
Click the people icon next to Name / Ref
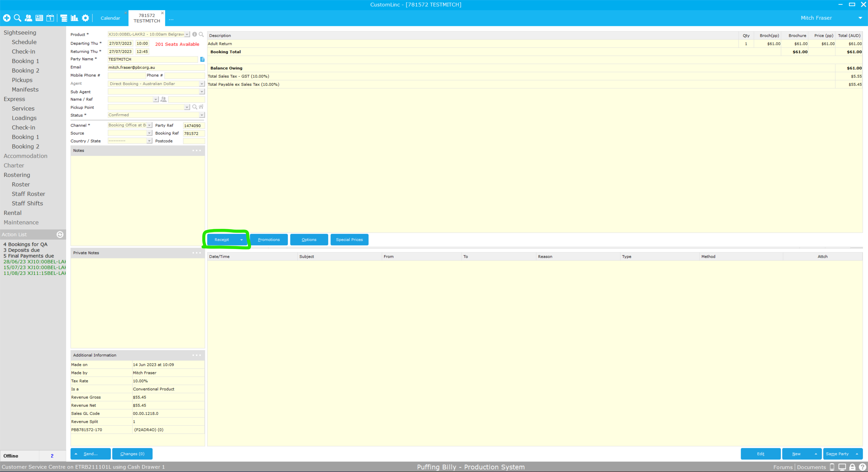[x=163, y=99]
